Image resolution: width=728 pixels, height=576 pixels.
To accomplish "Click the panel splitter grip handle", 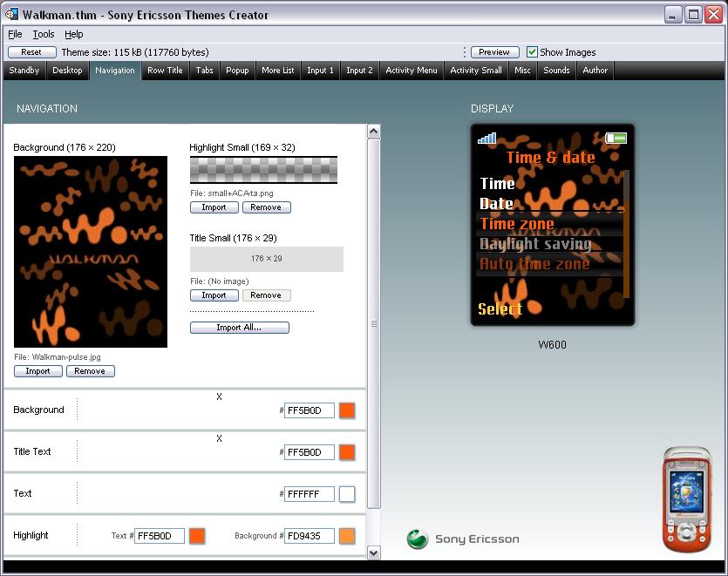I will click(x=374, y=323).
